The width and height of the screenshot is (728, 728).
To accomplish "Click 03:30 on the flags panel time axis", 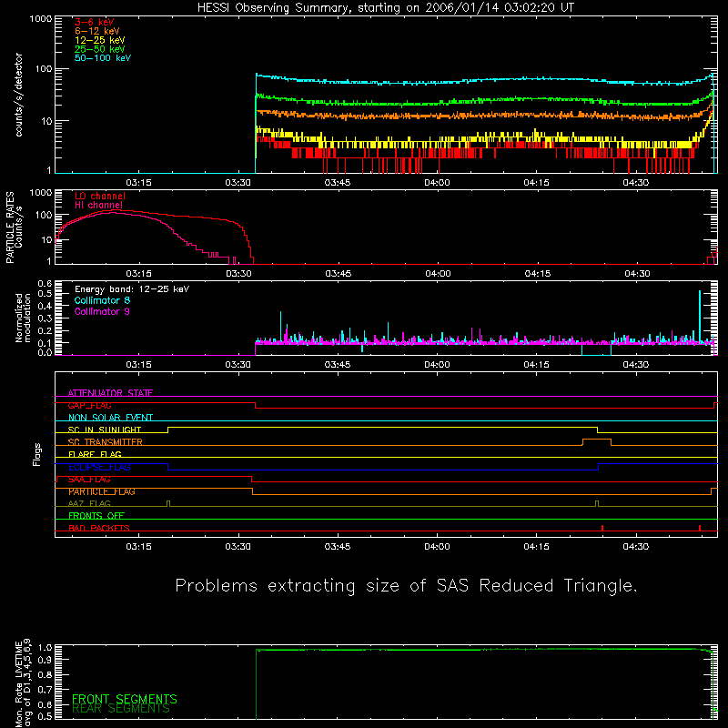I will pos(238,547).
